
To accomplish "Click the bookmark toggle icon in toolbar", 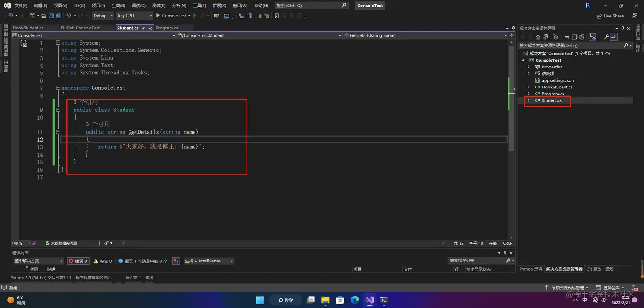I will 276,16.
